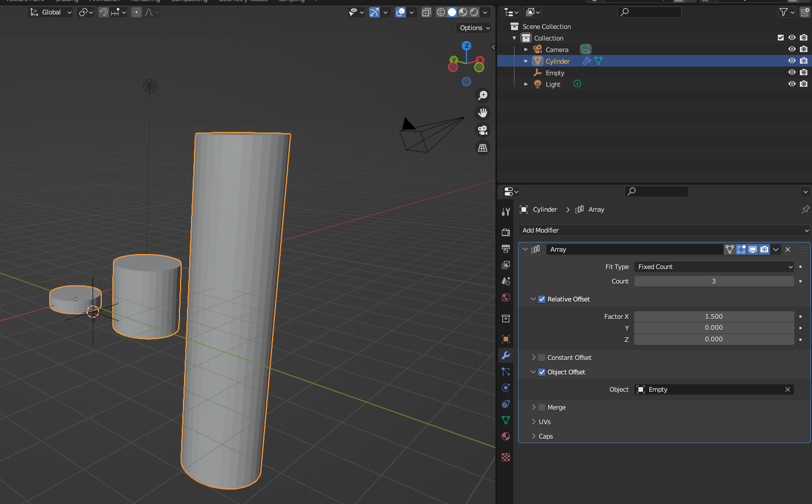Switch perspective/orthographic with grid gizmo
Image resolution: width=812 pixels, height=504 pixels.
[x=483, y=148]
